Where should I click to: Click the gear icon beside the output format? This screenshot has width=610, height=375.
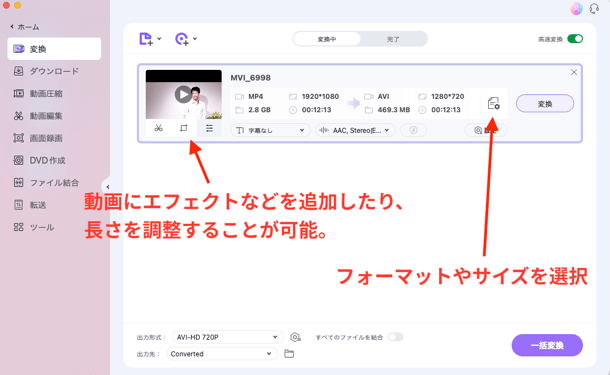pyautogui.click(x=295, y=337)
